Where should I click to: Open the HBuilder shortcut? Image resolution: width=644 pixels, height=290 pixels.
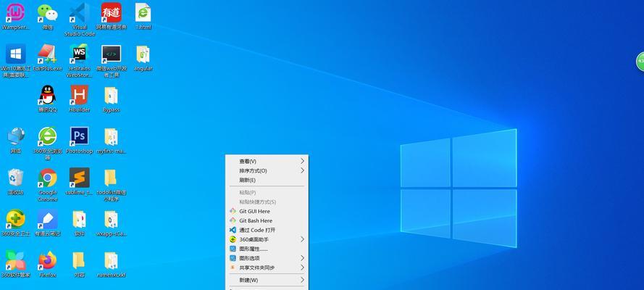coord(79,99)
